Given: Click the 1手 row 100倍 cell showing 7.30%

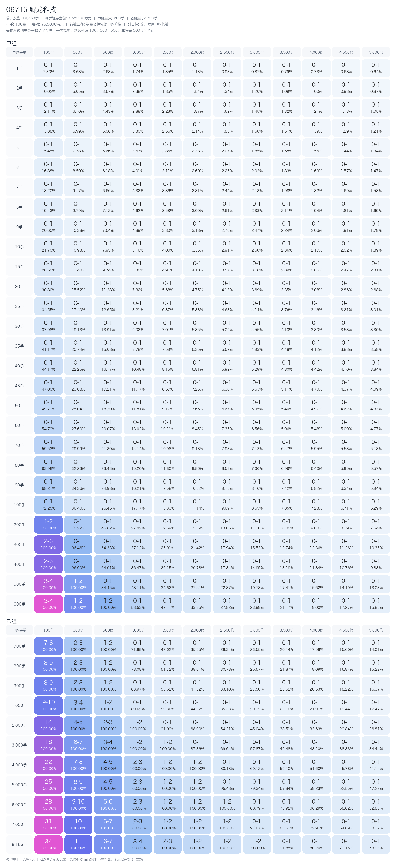Looking at the screenshot, I should (x=48, y=68).
